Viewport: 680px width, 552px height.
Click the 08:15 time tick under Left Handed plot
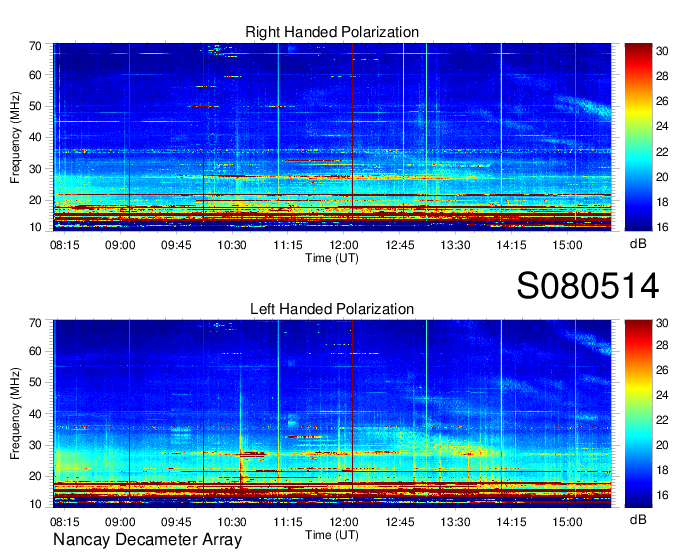coord(65,522)
